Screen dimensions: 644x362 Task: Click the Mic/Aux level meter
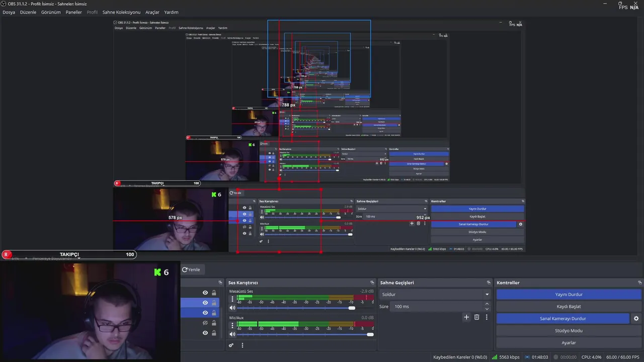click(305, 324)
